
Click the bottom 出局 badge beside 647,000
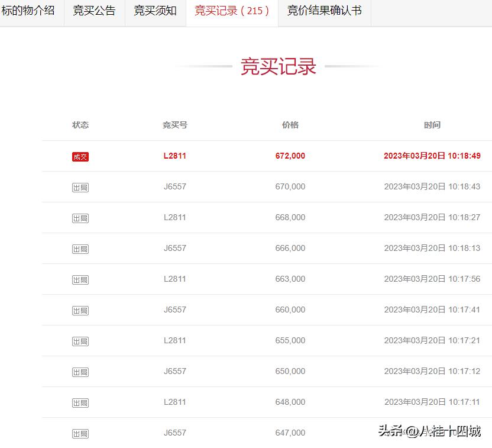coord(80,433)
